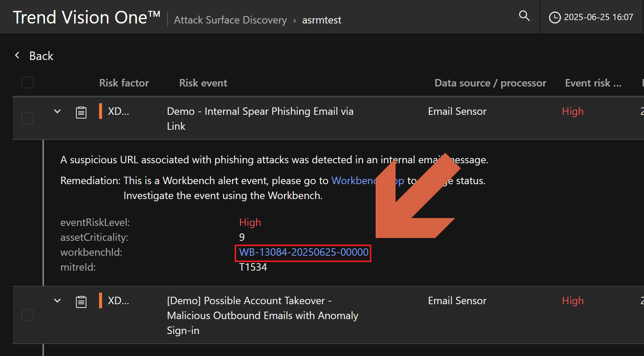Viewport: 644px width, 356px height.
Task: Click the search magnifier icon
Action: [x=524, y=16]
